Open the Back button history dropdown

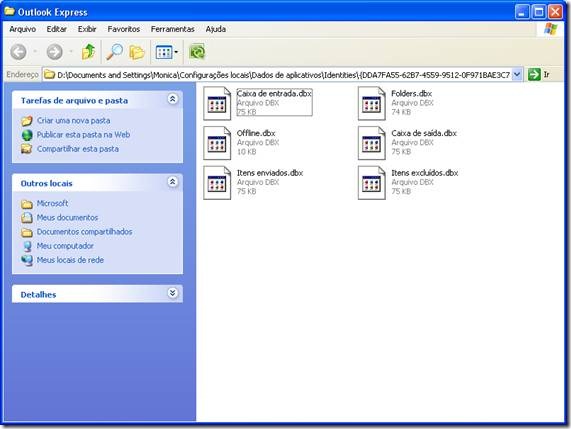coord(35,52)
